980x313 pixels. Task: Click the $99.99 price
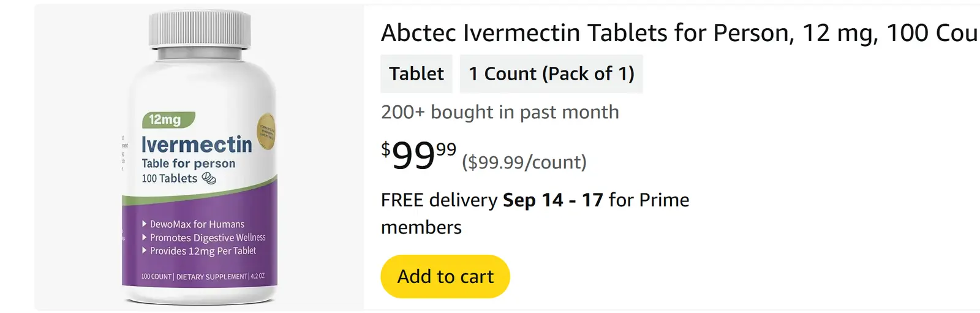pos(418,156)
